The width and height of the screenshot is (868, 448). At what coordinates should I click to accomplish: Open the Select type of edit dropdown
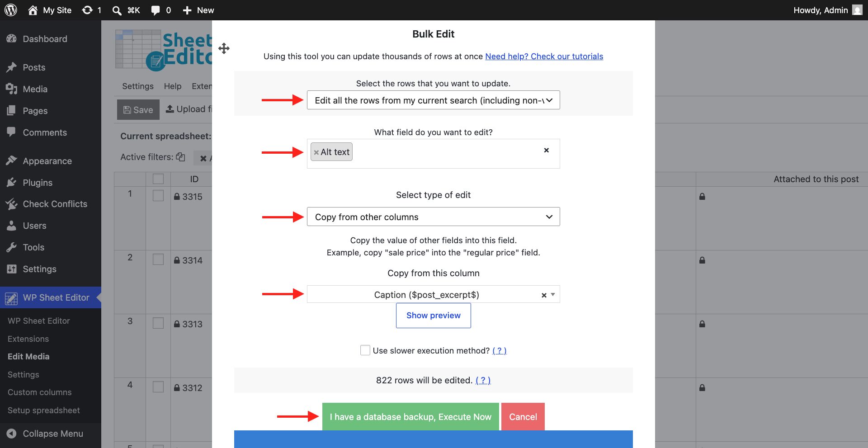point(433,217)
